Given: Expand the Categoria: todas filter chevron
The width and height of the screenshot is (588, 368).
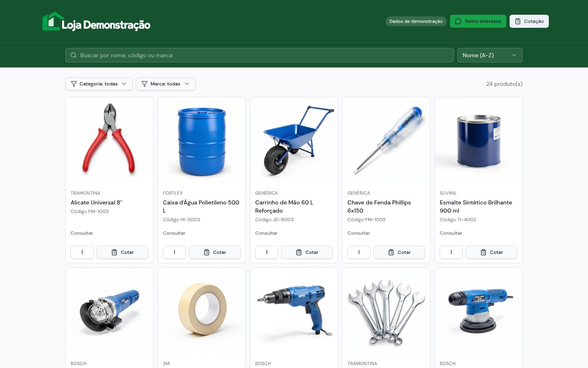Looking at the screenshot, I should click(x=124, y=84).
